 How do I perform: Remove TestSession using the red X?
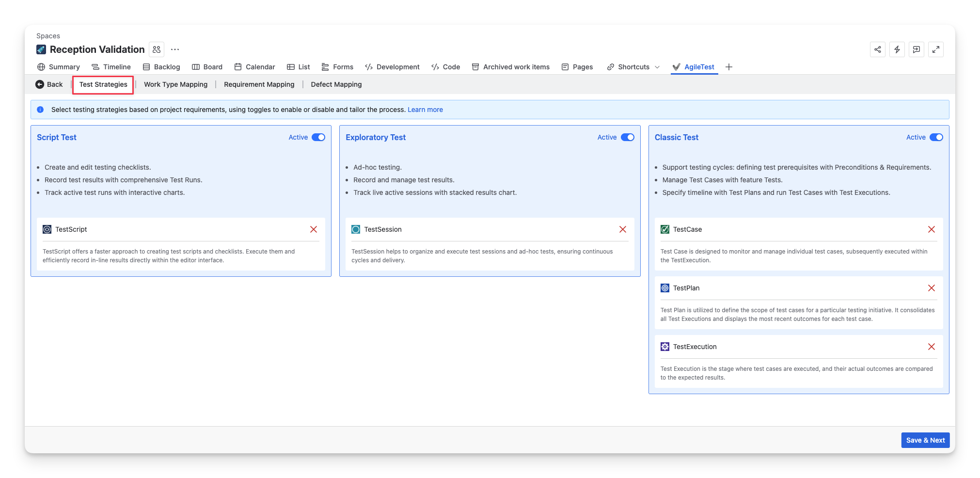tap(622, 229)
